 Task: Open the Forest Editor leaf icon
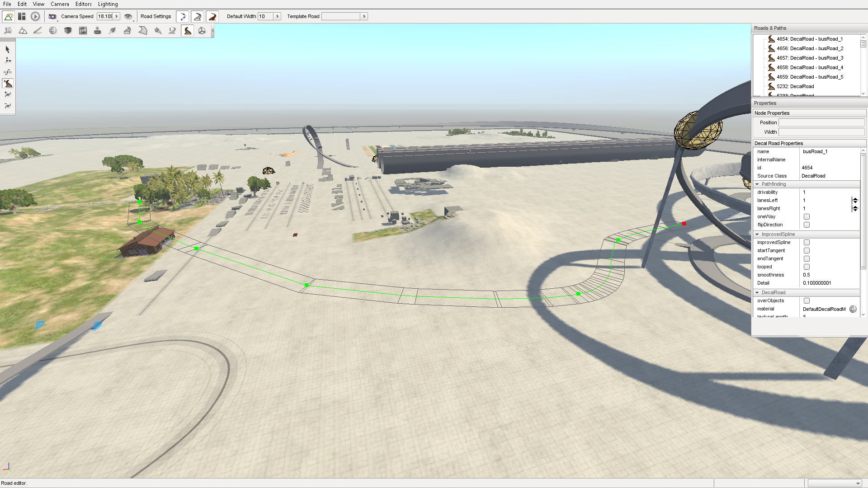113,31
